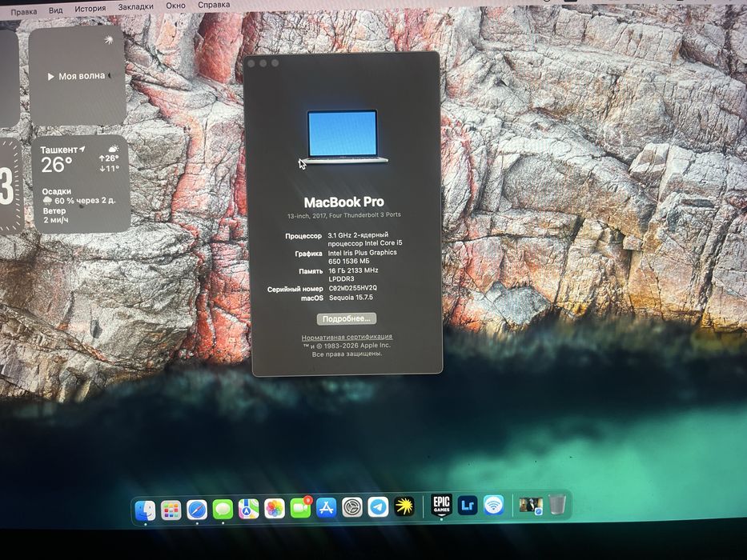Open the Photos app in Dock
This screenshot has height=560, width=747.
[275, 509]
